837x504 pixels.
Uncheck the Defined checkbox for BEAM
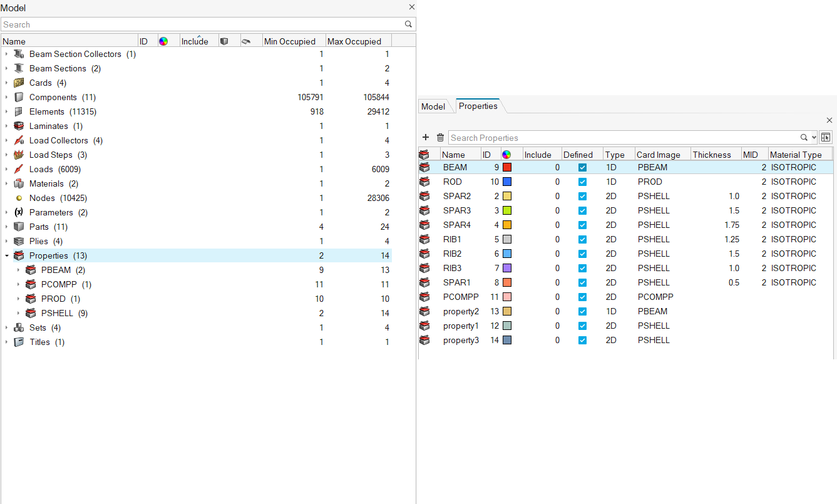point(582,168)
